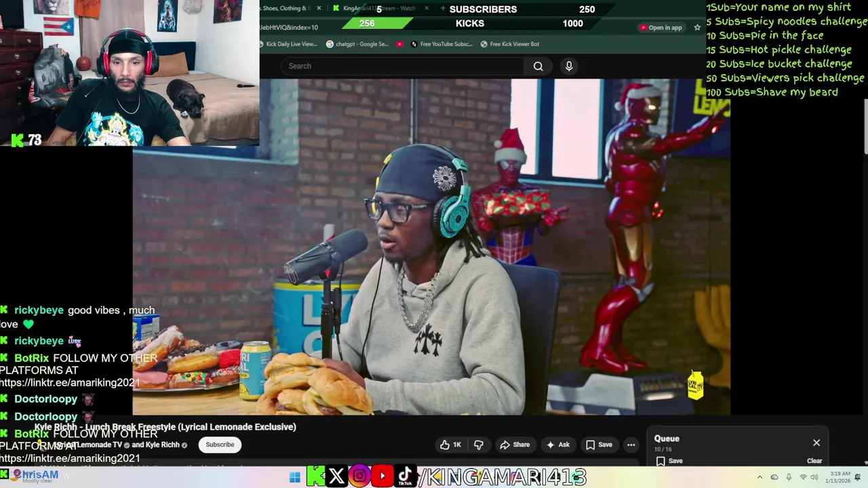868x488 pixels.
Task: Switch to the KingAmari413 Stream browser tab
Action: (x=380, y=8)
